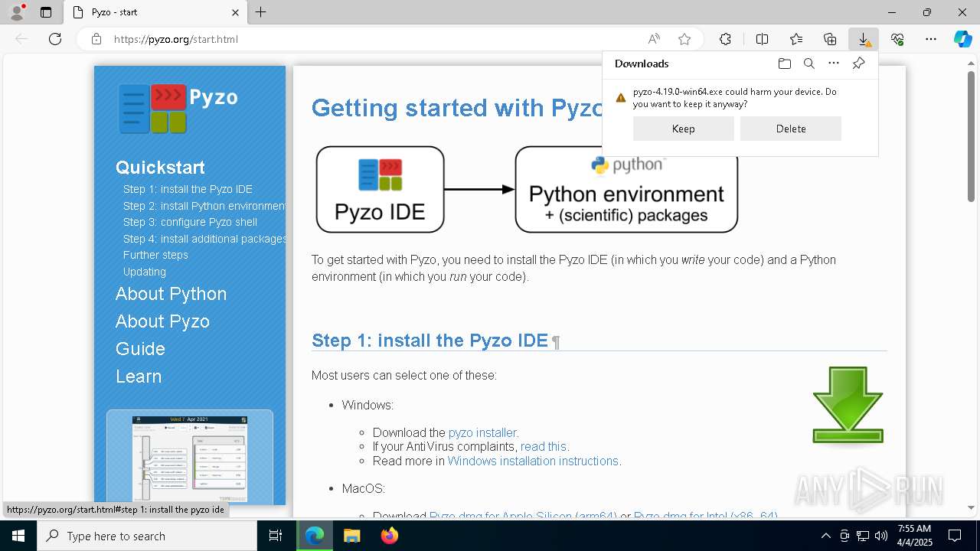The image size is (980, 551).
Task: Click the back navigation arrow
Action: pos(21,39)
